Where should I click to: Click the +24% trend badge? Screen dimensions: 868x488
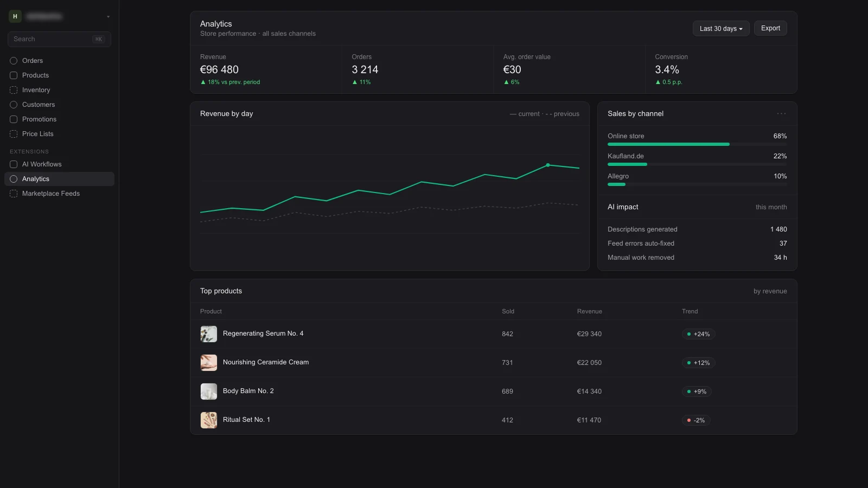pos(698,334)
